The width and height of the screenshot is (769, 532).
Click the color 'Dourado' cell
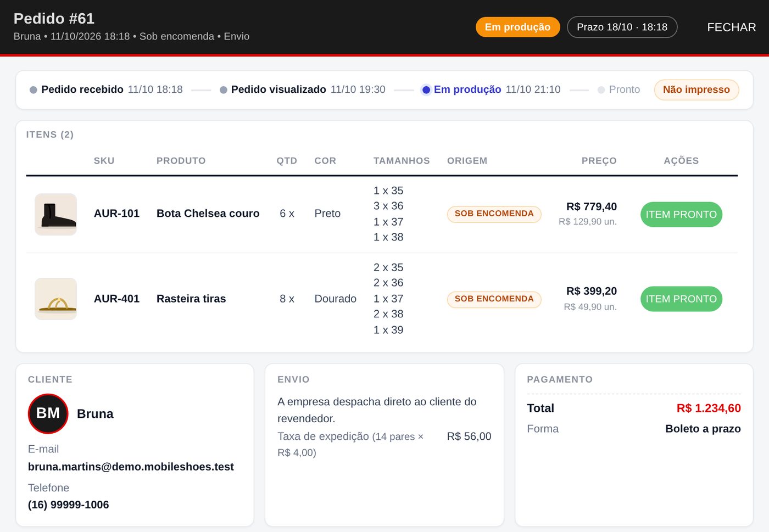pyautogui.click(x=335, y=299)
